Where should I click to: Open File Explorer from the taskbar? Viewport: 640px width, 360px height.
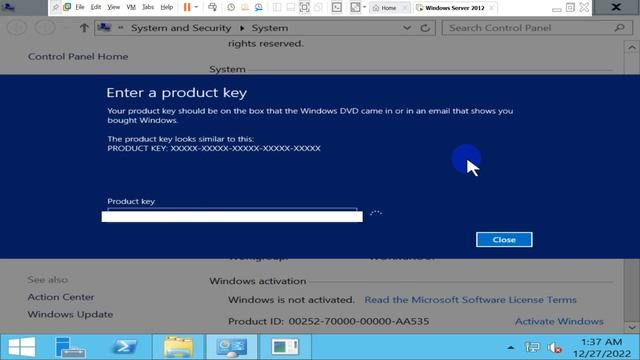[x=178, y=347]
